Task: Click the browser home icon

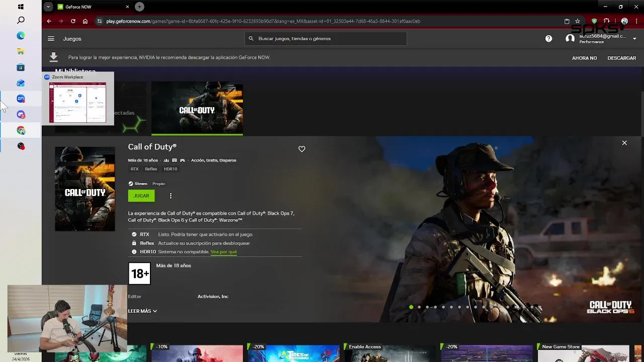Action: tap(85, 21)
